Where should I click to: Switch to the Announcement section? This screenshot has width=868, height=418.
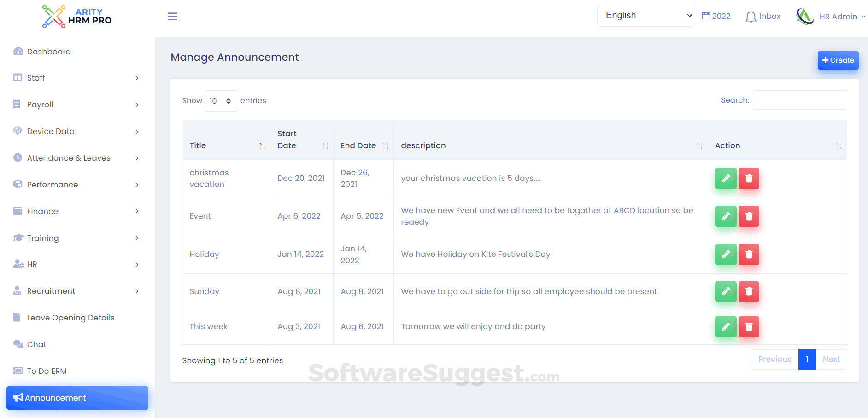[55, 397]
